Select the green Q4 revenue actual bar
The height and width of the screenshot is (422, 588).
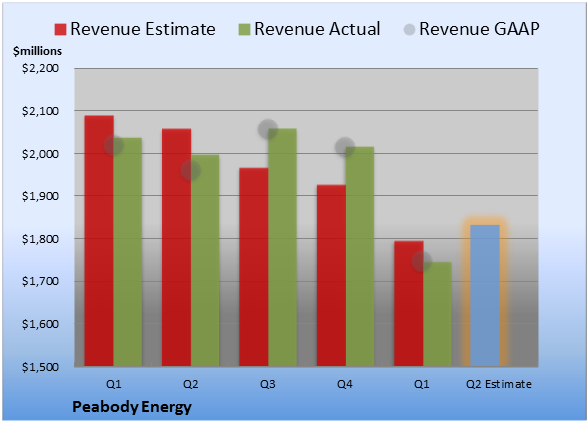360,257
